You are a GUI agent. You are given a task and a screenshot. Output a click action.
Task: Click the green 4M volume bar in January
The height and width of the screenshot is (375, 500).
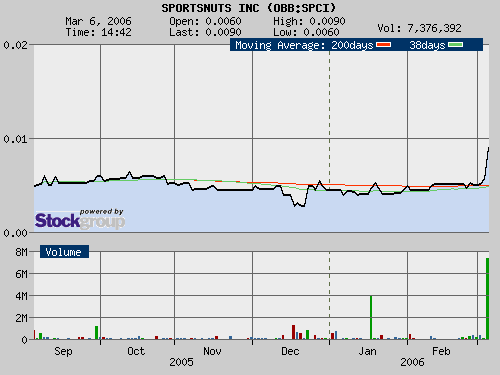(x=371, y=318)
